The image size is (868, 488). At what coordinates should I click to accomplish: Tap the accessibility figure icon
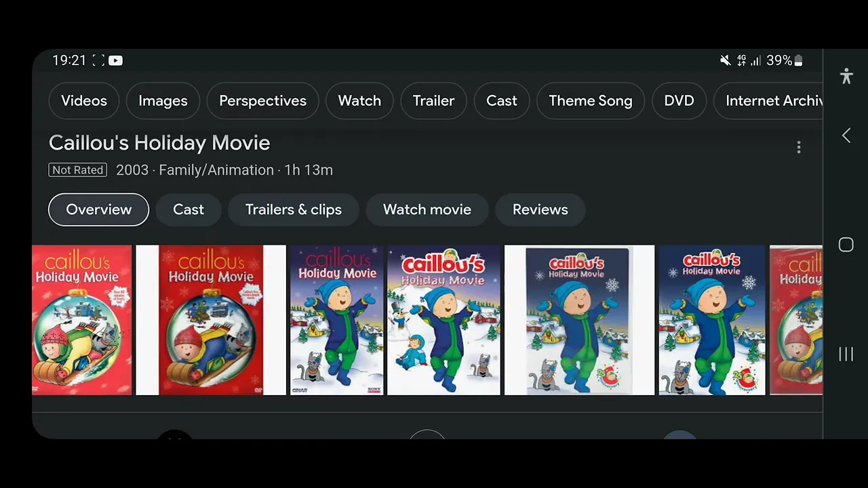tap(846, 76)
